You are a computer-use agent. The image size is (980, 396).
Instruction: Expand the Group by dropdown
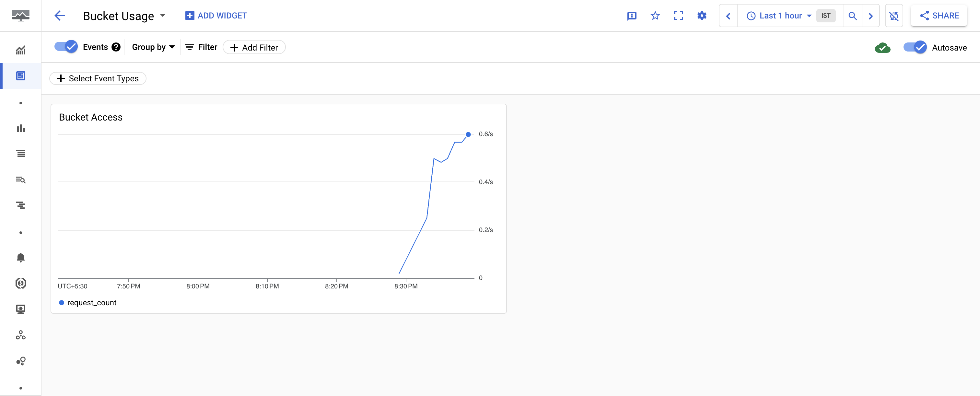153,47
